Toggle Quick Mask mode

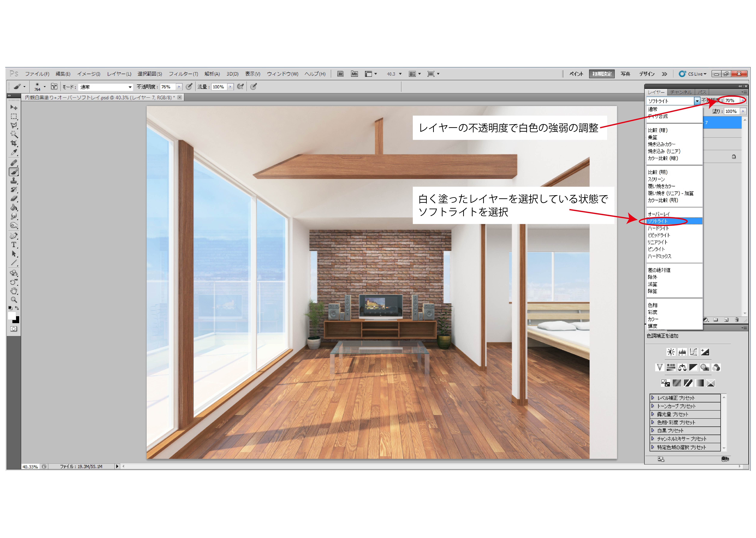pos(14,329)
